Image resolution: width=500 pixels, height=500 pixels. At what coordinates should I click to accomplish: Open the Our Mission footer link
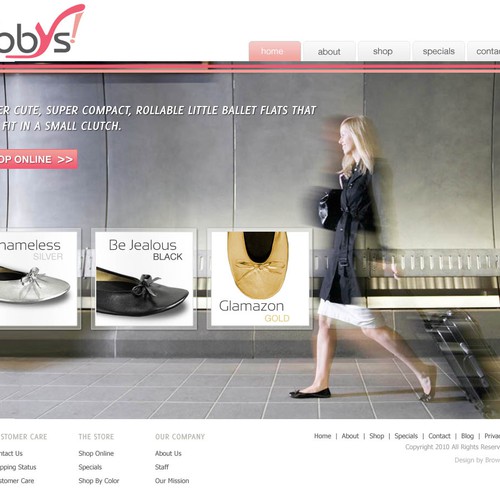[x=172, y=481]
